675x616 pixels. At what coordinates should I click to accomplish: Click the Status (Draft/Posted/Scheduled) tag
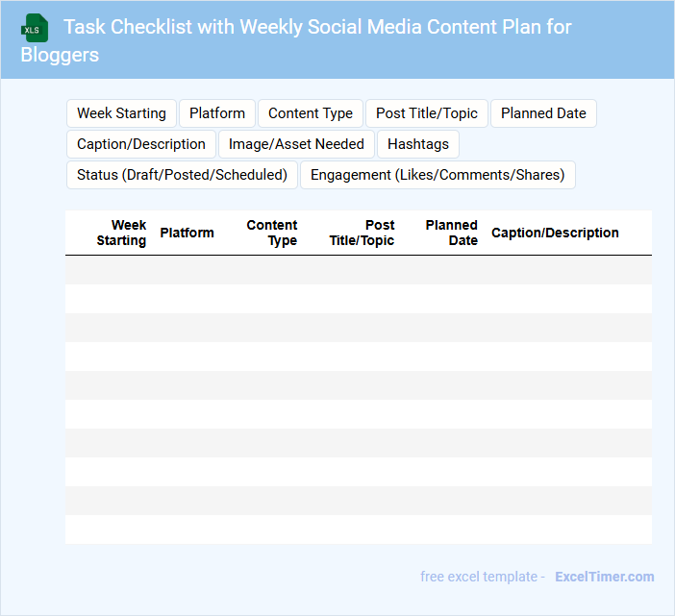click(182, 175)
